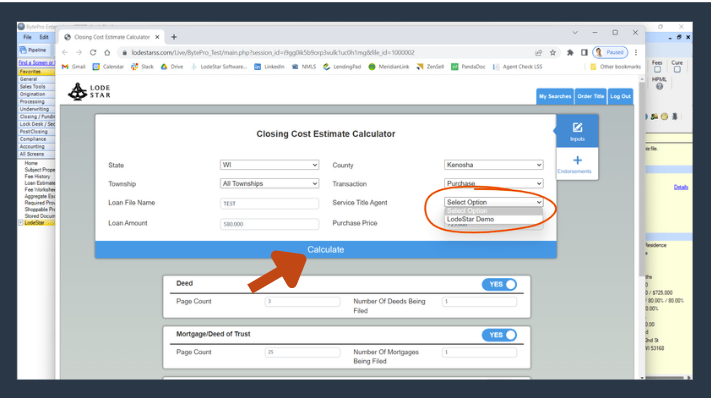Open the MeridianLink bookmark
711x398 pixels.
pyautogui.click(x=389, y=67)
